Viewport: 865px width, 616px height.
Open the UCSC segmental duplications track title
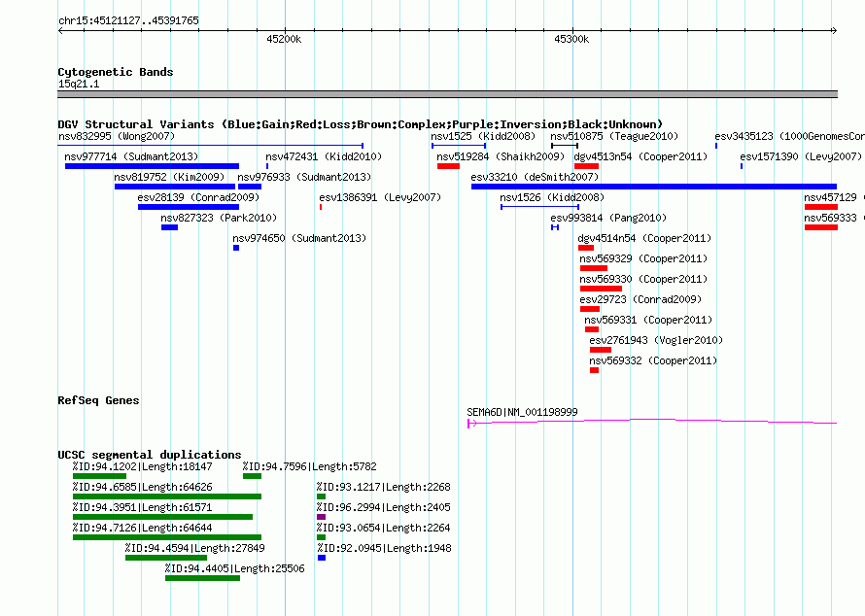[150, 455]
